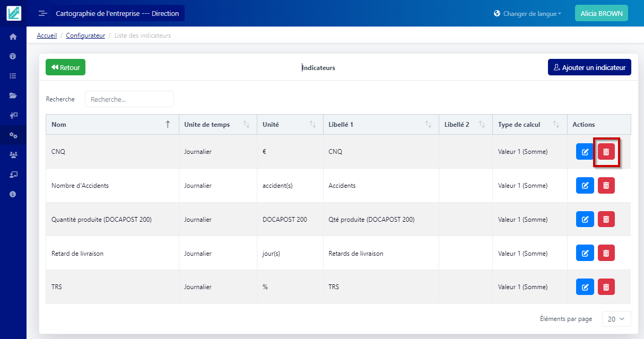Open the folder icon in sidebar
The width and height of the screenshot is (644, 339).
tap(13, 95)
